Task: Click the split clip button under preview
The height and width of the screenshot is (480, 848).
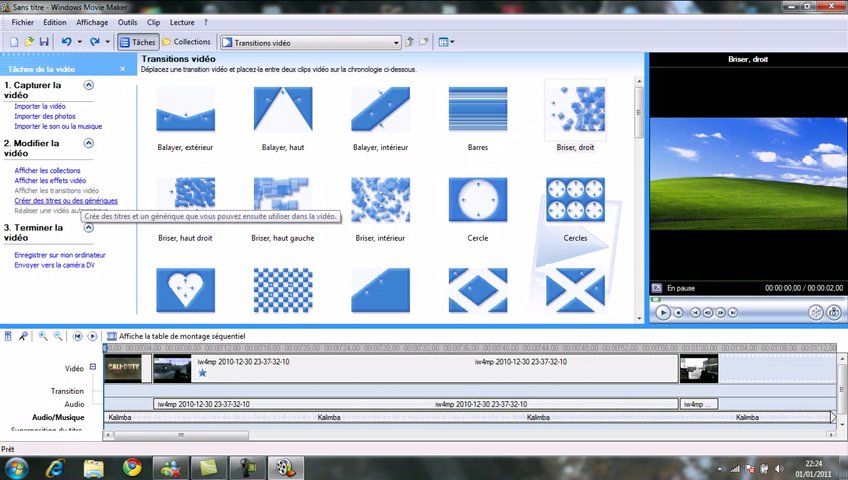Action: point(815,312)
